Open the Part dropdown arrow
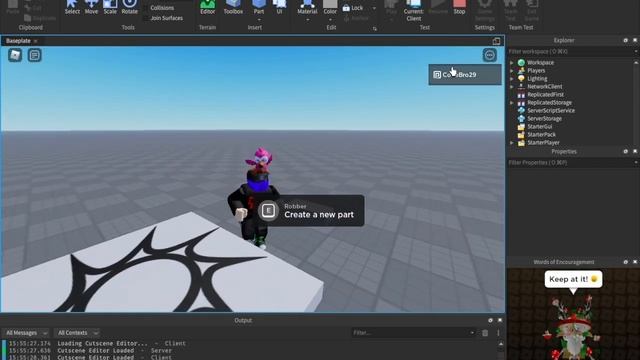 point(259,19)
